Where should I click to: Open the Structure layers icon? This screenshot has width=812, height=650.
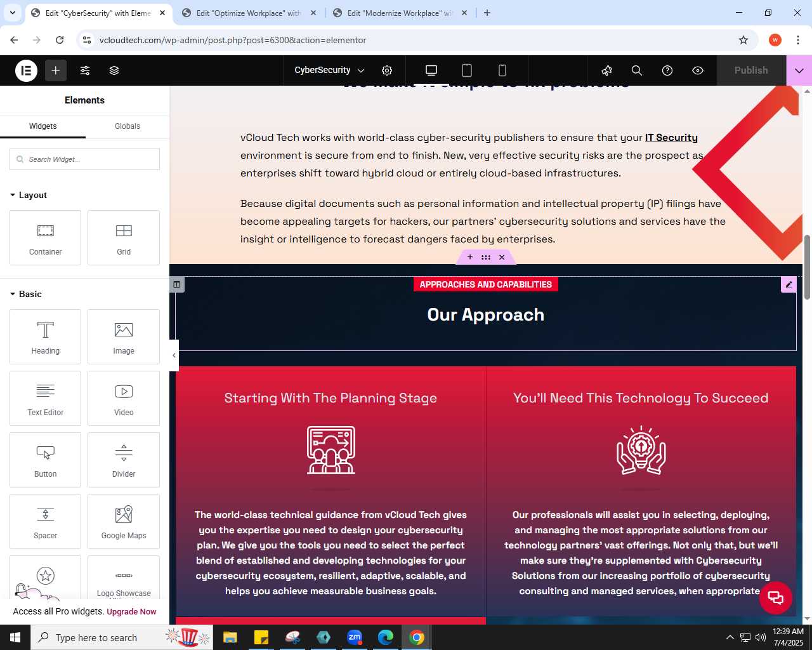click(x=114, y=70)
